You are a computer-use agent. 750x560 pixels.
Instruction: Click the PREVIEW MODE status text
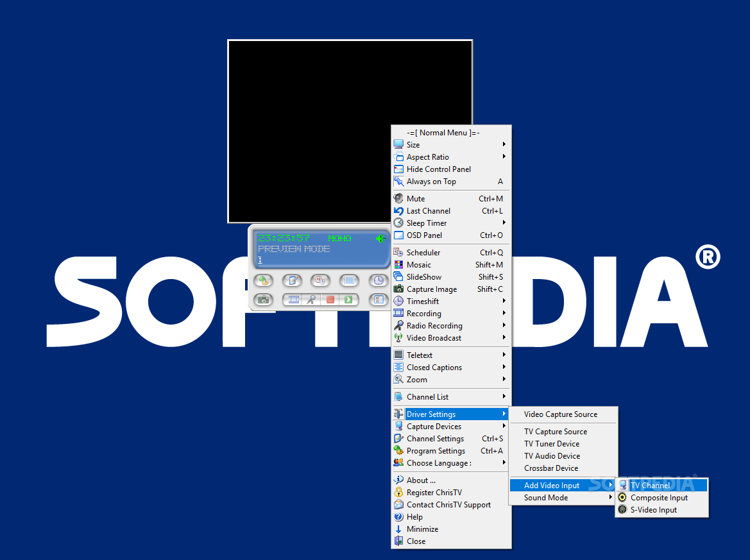pos(294,249)
